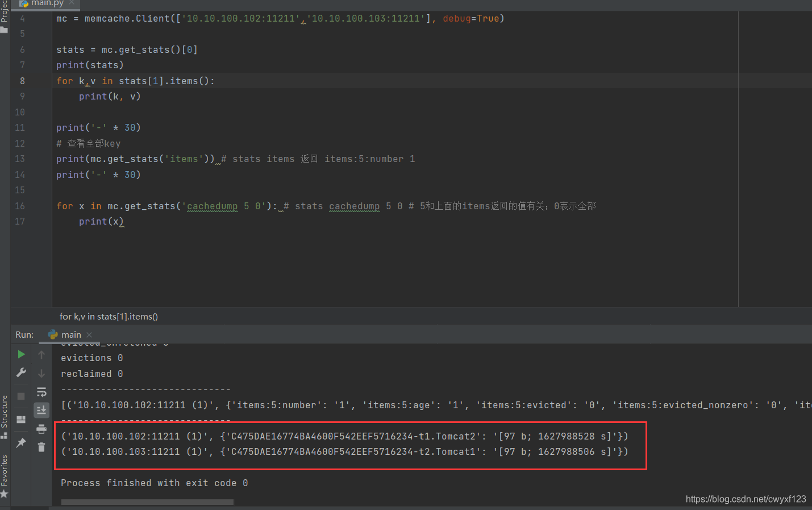Click line number 16 in gutter
Screen dimensions: 812x510
[20, 206]
